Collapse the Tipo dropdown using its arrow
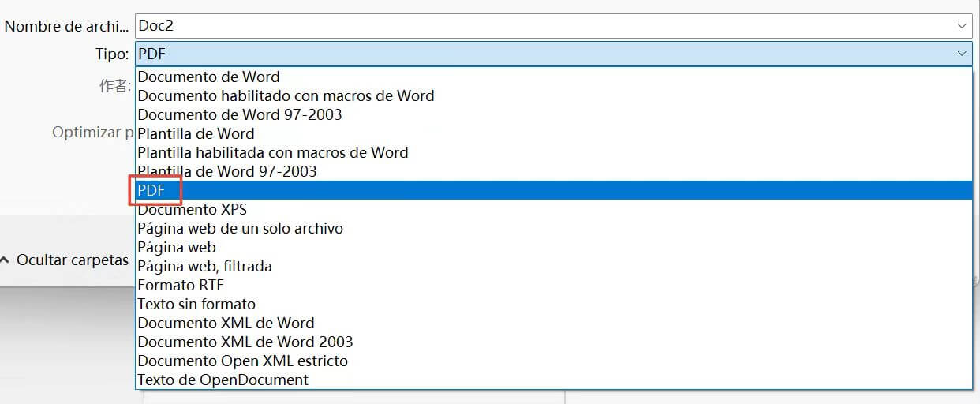This screenshot has height=404, width=980. [962, 54]
